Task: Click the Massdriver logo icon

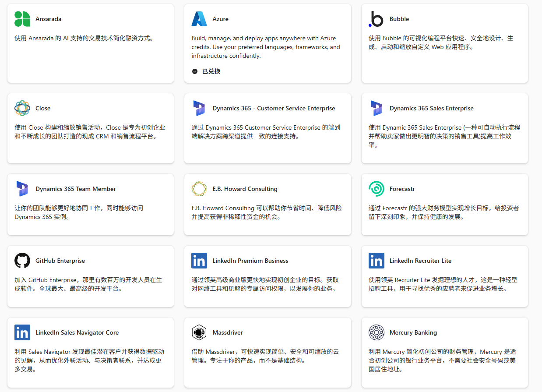Action: point(199,332)
